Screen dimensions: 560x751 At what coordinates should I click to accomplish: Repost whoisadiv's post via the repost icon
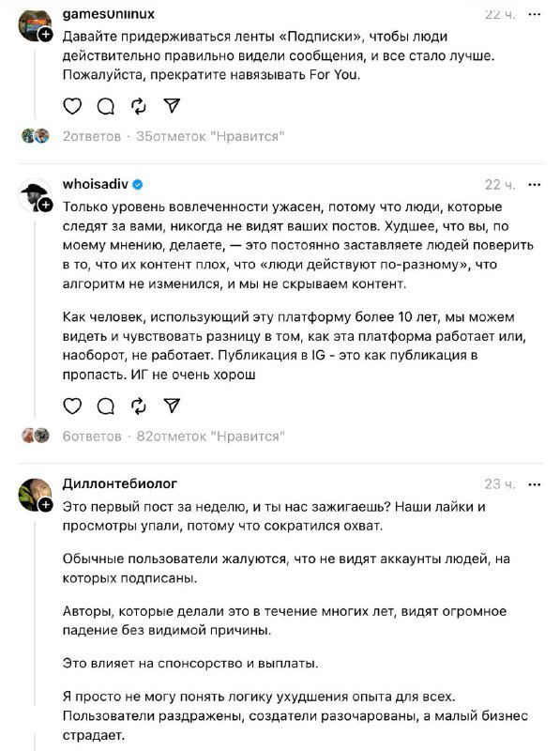[x=138, y=407]
